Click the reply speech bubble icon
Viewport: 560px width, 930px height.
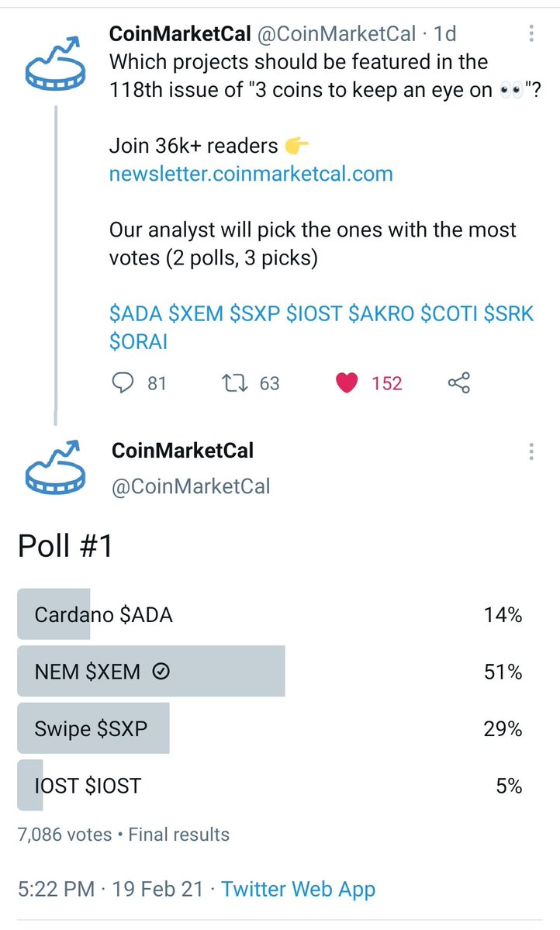point(123,382)
